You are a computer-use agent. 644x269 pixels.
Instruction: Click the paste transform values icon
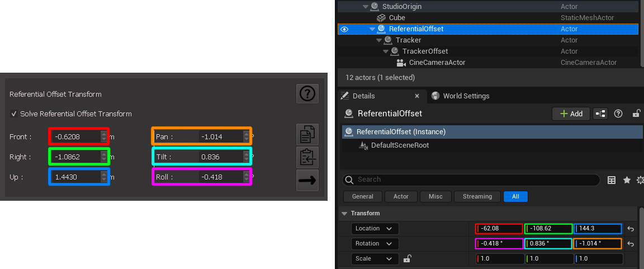(x=307, y=157)
